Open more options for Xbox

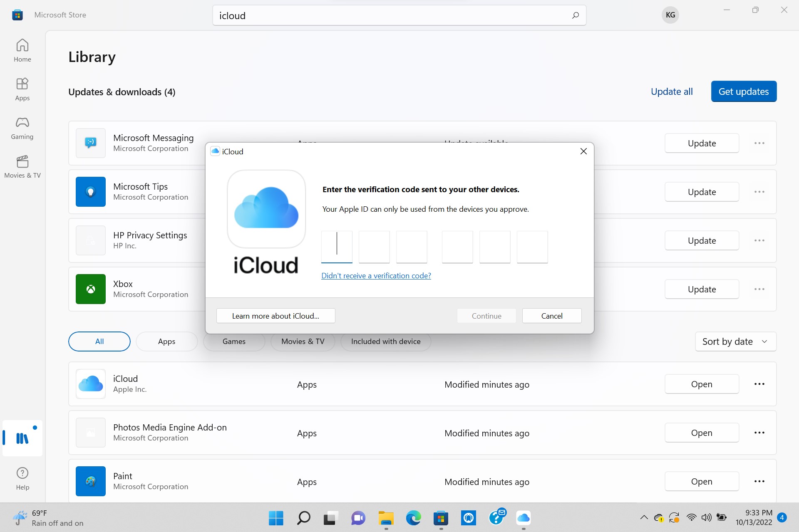pos(759,289)
